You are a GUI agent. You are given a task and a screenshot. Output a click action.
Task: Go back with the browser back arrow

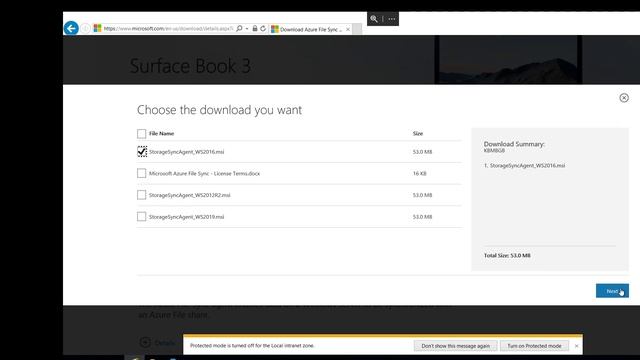[71, 28]
